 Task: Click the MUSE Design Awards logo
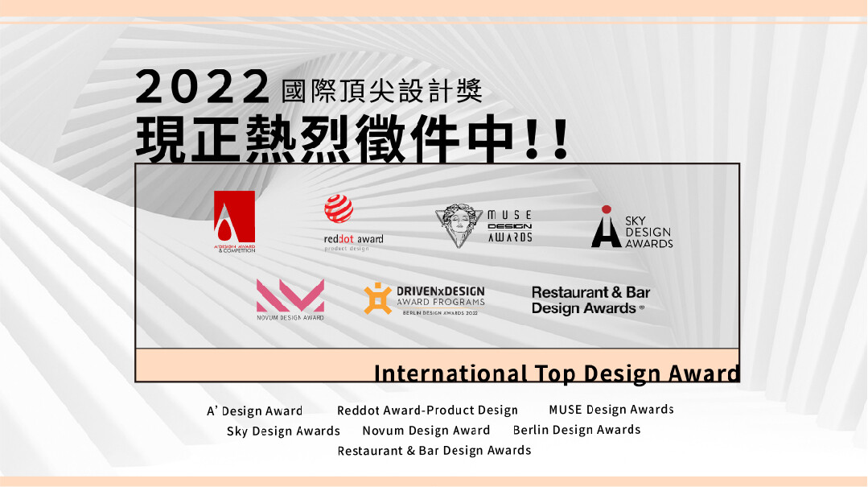click(483, 226)
